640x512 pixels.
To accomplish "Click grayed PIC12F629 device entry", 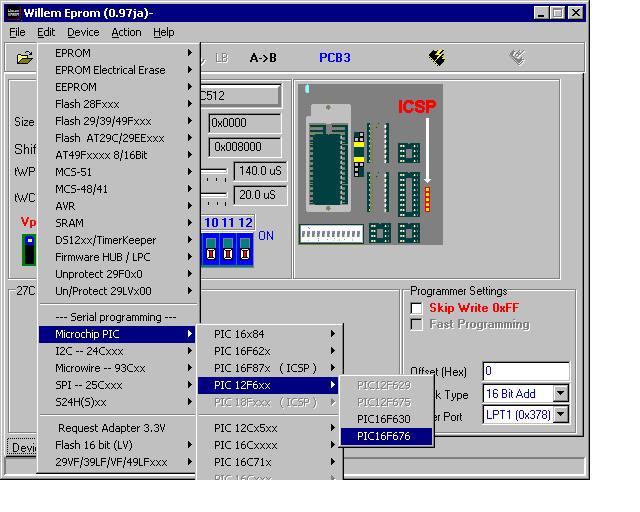I will (386, 385).
